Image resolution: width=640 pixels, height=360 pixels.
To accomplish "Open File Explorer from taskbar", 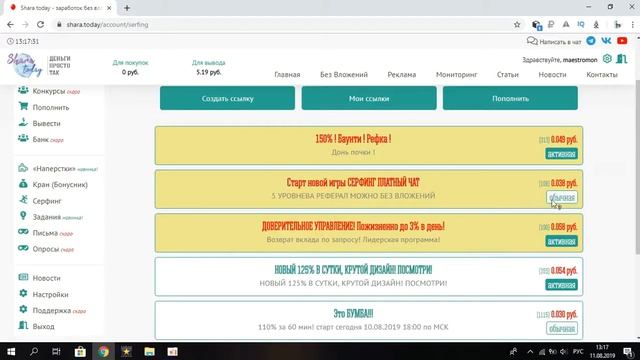I will 149,351.
